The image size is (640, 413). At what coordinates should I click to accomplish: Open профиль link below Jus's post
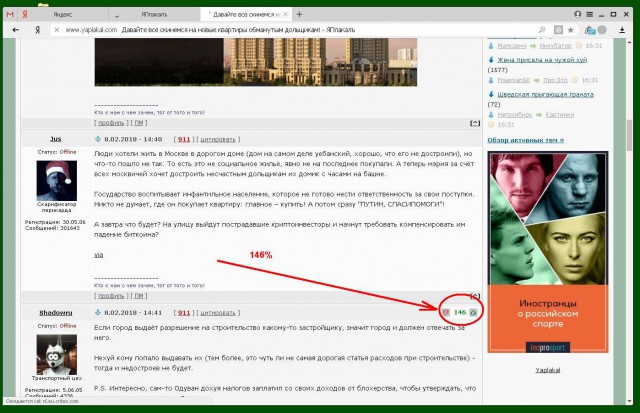(x=111, y=296)
